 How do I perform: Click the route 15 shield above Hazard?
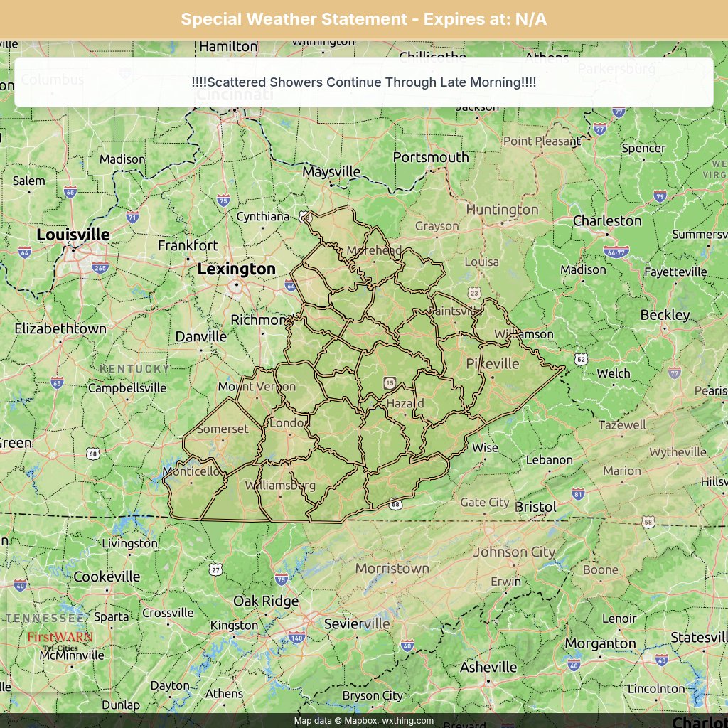pos(390,383)
